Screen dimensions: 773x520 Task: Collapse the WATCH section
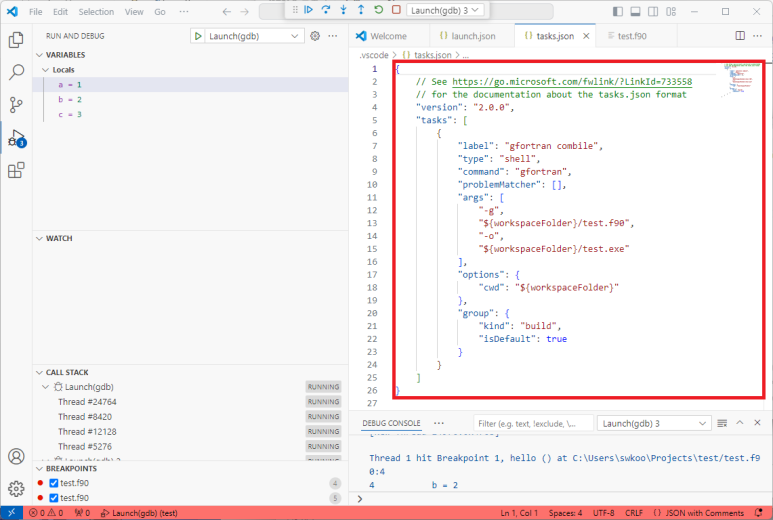[x=40, y=239]
